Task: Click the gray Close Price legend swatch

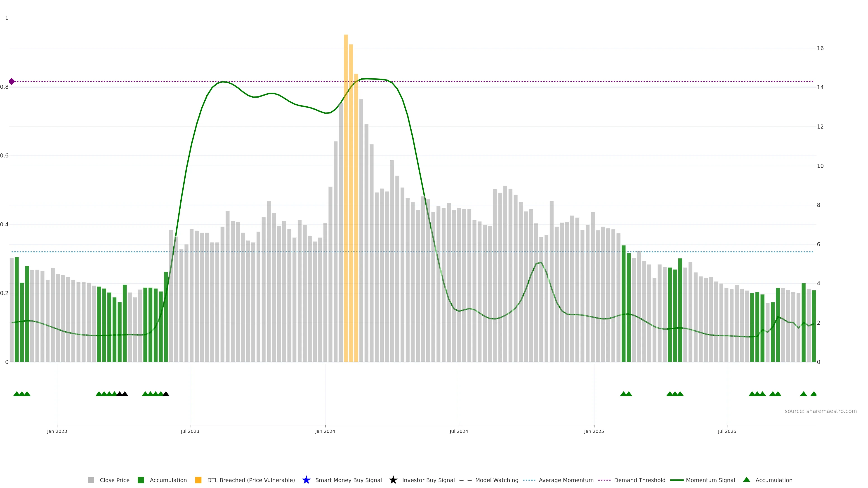Action: click(91, 480)
